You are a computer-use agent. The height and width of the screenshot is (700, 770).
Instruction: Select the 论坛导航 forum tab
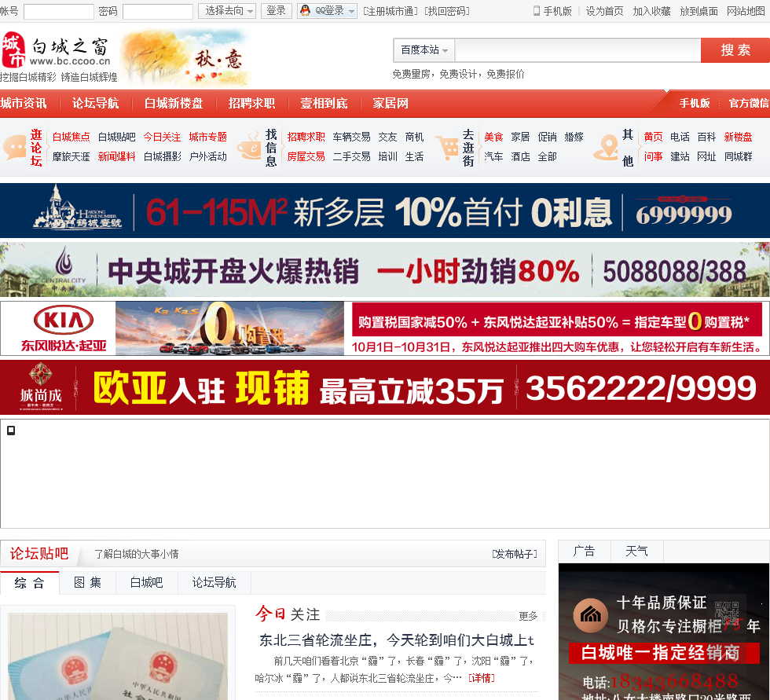click(x=214, y=583)
